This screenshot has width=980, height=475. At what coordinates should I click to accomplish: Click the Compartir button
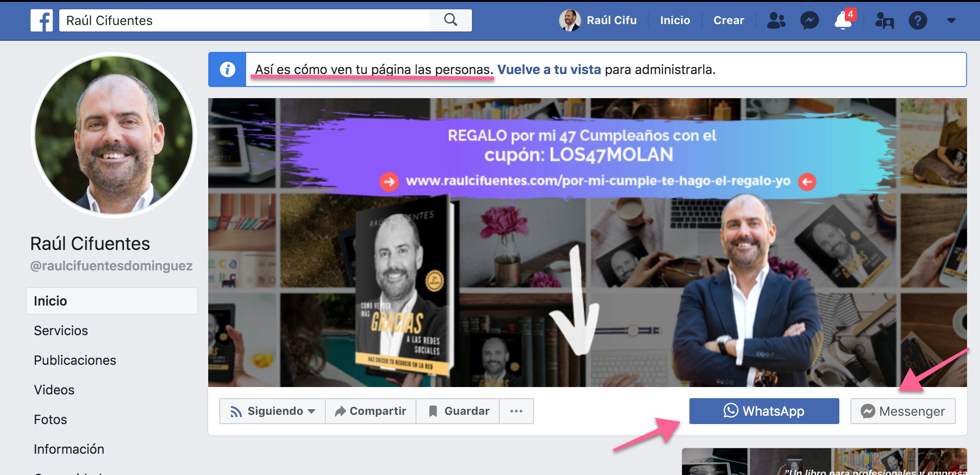point(371,411)
